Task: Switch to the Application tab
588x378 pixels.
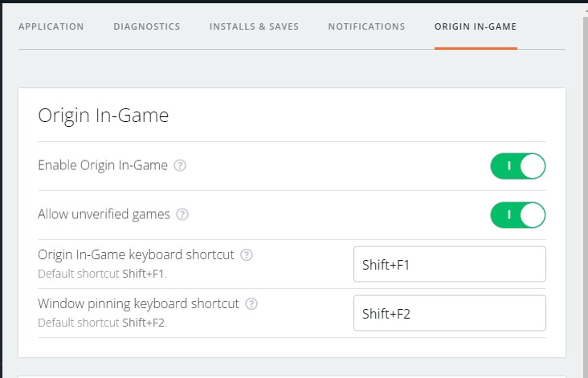Action: pos(51,26)
